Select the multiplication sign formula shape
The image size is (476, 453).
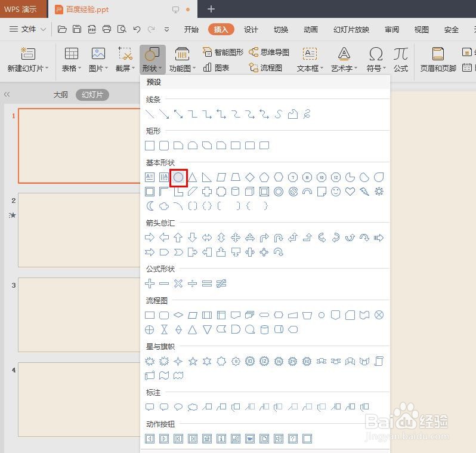pos(178,283)
